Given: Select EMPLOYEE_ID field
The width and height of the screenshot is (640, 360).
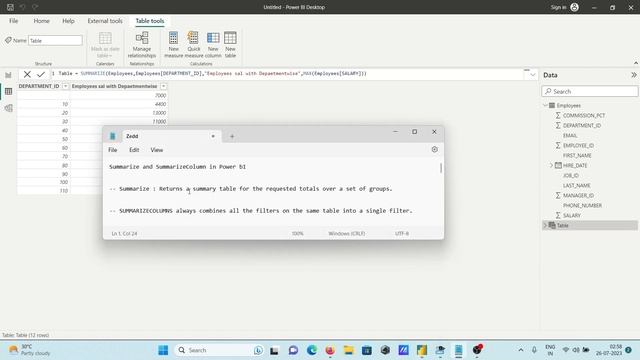Looking at the screenshot, I should [x=578, y=145].
